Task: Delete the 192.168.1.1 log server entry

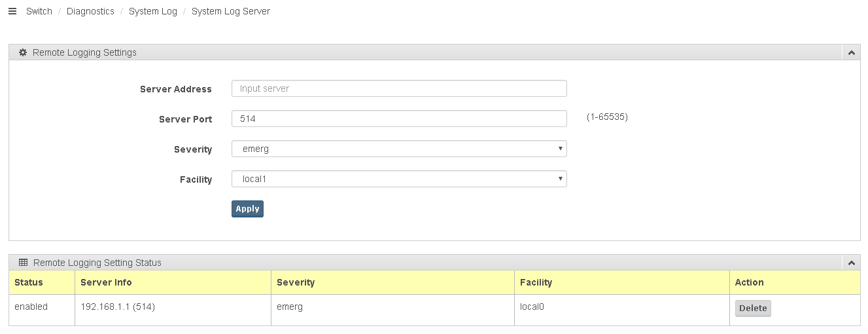Action: [753, 308]
